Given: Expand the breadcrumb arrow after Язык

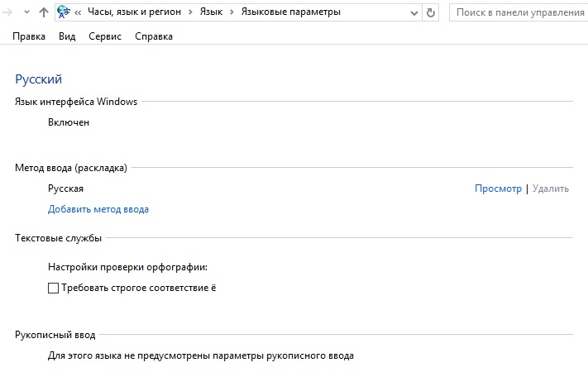Looking at the screenshot, I should pyautogui.click(x=234, y=12).
